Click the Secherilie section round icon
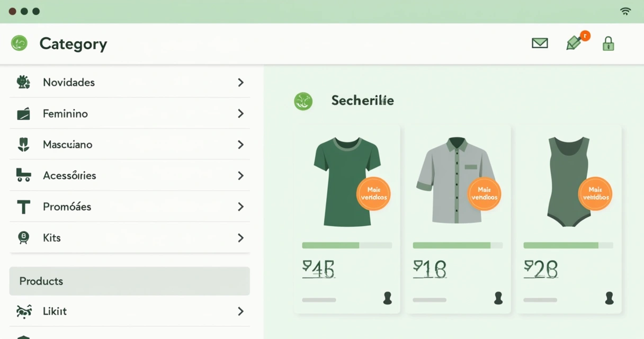This screenshot has width=644, height=339. point(303,101)
